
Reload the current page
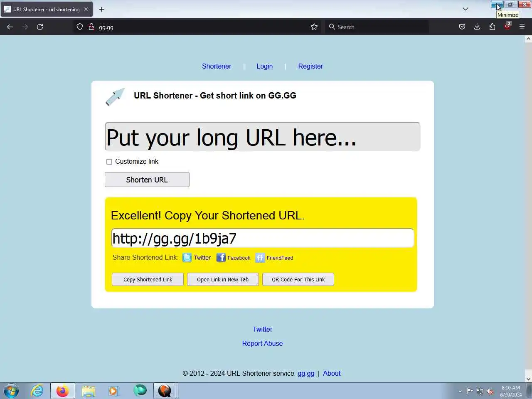[x=40, y=27]
